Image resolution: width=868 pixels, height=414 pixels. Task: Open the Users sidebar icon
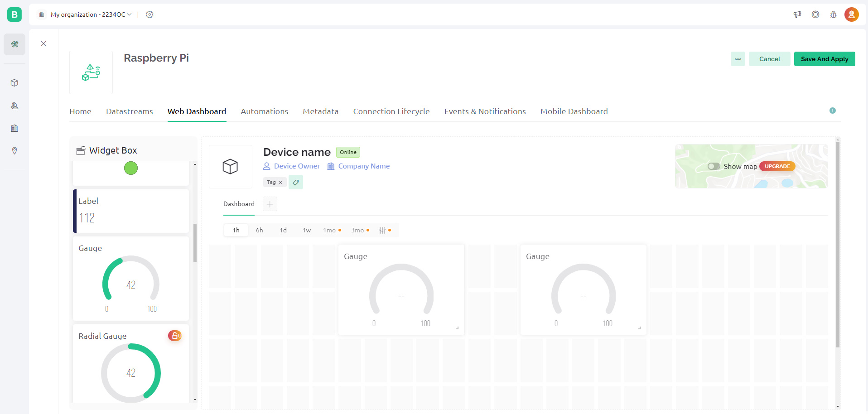coord(14,106)
